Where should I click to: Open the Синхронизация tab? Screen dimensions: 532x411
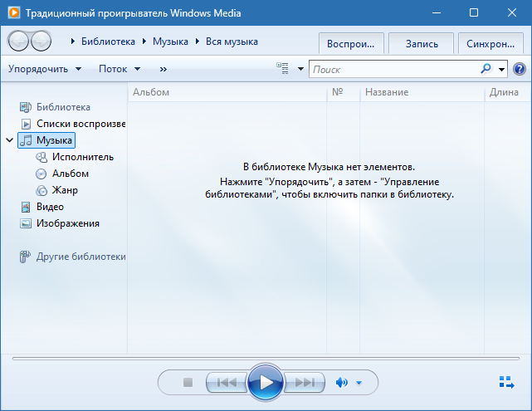pos(491,44)
